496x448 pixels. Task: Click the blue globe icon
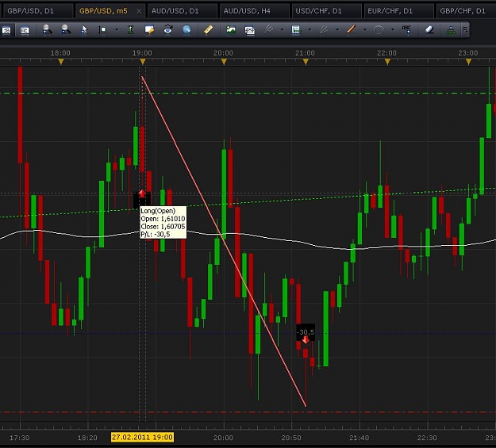pos(186,29)
